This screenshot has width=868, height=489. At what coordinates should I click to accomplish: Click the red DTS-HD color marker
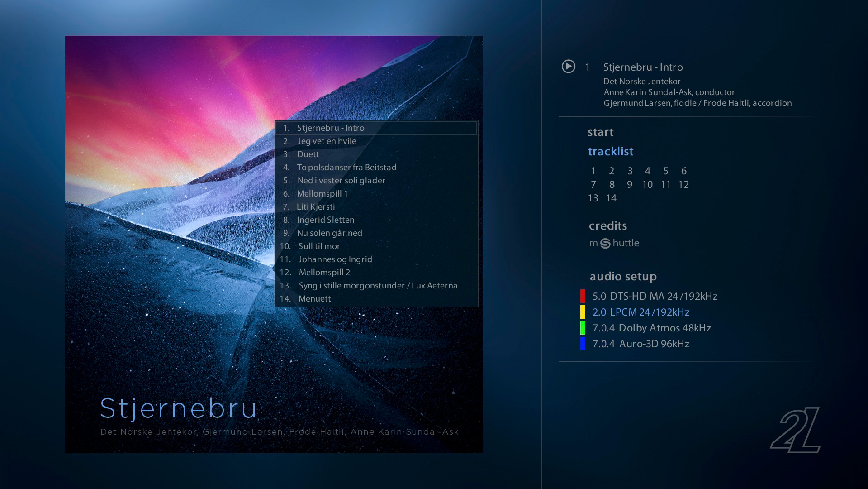click(583, 296)
